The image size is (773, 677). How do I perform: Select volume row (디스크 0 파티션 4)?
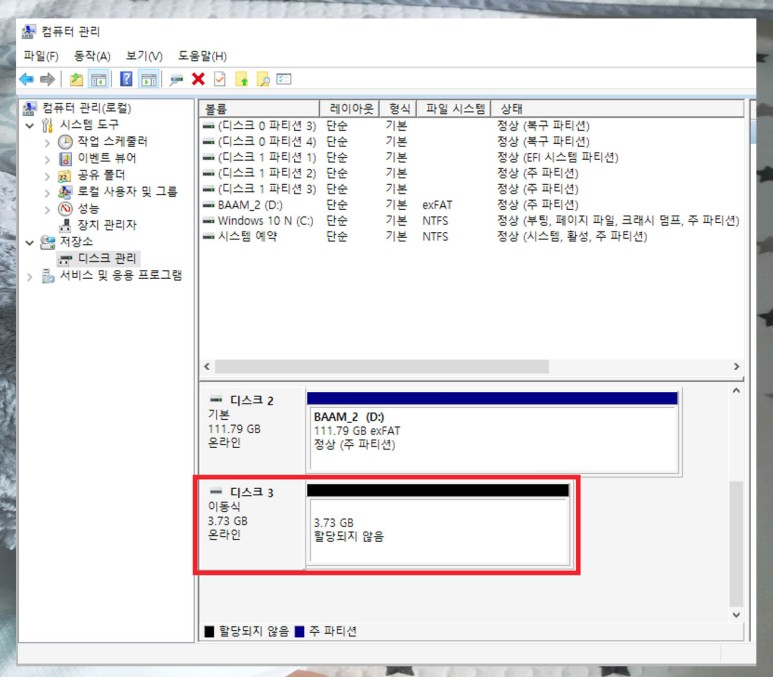point(471,142)
